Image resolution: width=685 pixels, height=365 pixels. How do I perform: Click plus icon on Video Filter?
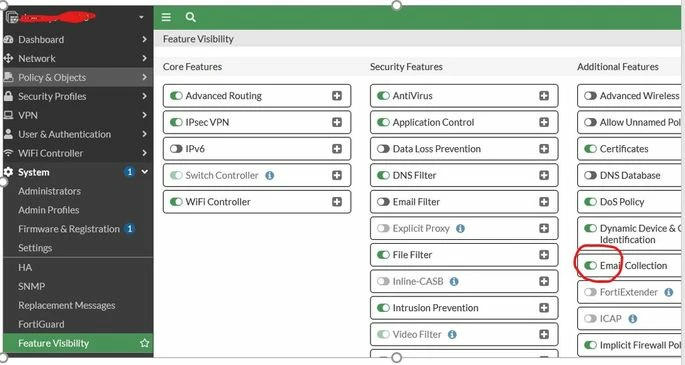(x=544, y=334)
